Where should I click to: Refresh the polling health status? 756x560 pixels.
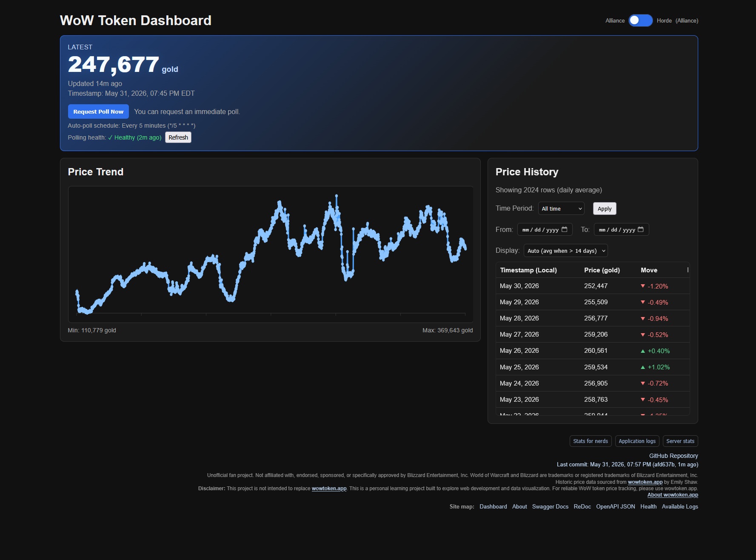(x=178, y=137)
